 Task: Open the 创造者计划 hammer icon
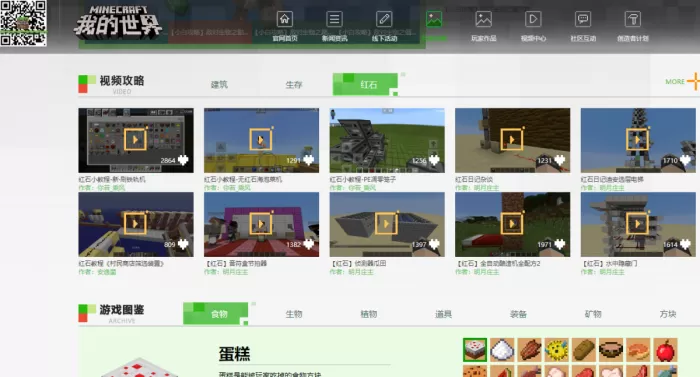click(633, 20)
